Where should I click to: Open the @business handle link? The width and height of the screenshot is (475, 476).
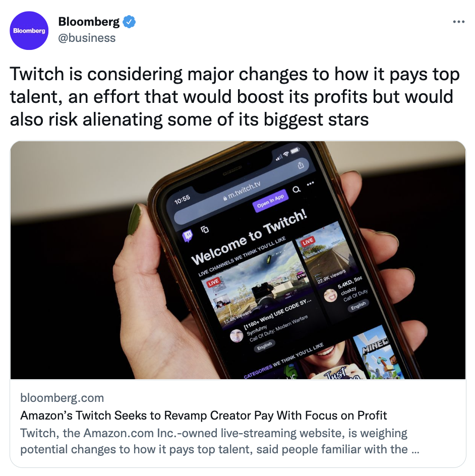[x=87, y=38]
